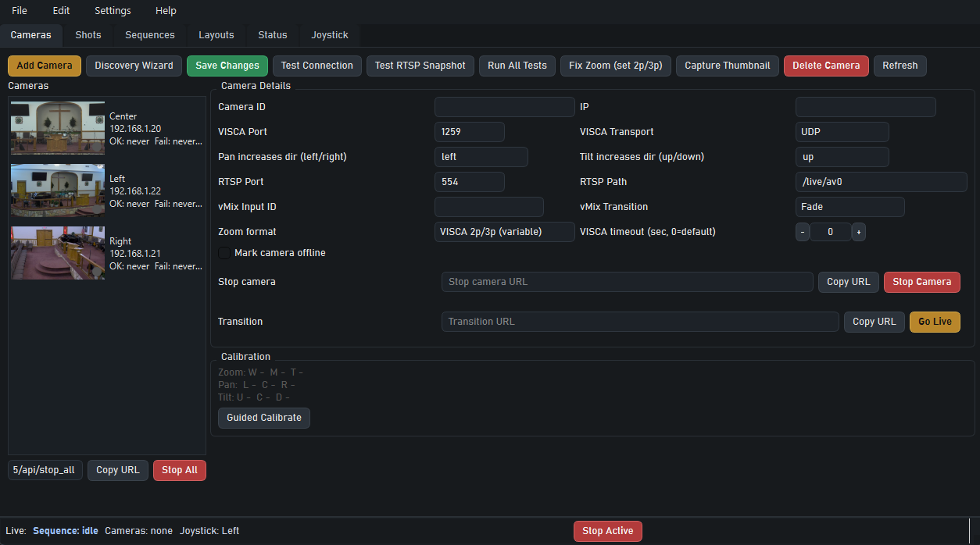Change the vMix Transition selection

click(x=849, y=206)
